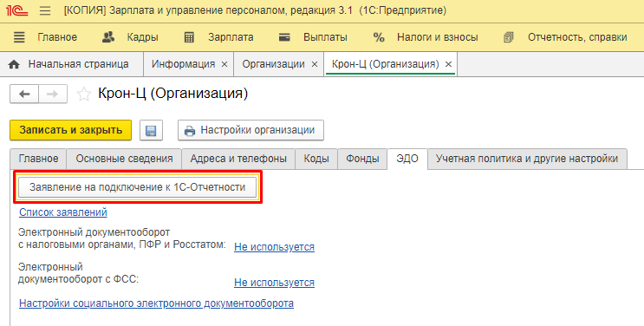Open Учетная политика и другие настройки tab
Image resolution: width=644 pixels, height=326 pixels.
527,159
